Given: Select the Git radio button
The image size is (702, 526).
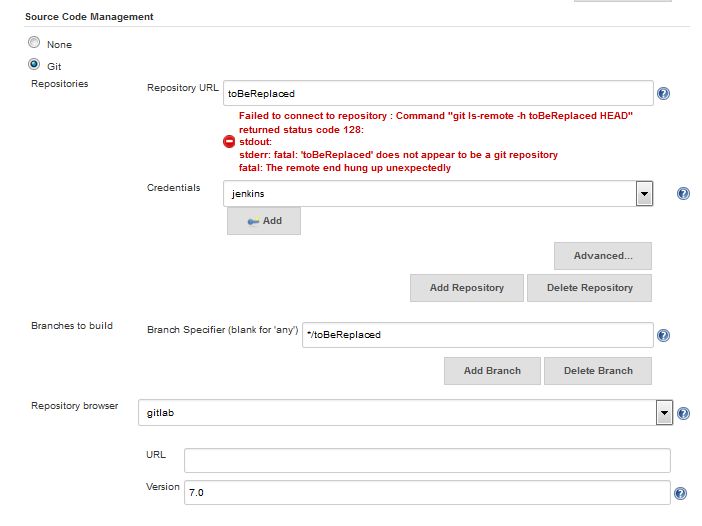Looking at the screenshot, I should (34, 64).
